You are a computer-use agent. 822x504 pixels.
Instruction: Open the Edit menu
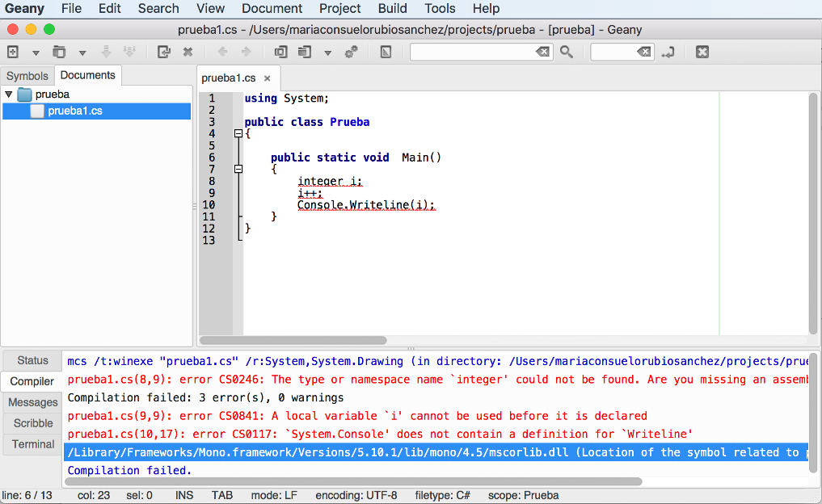(110, 8)
